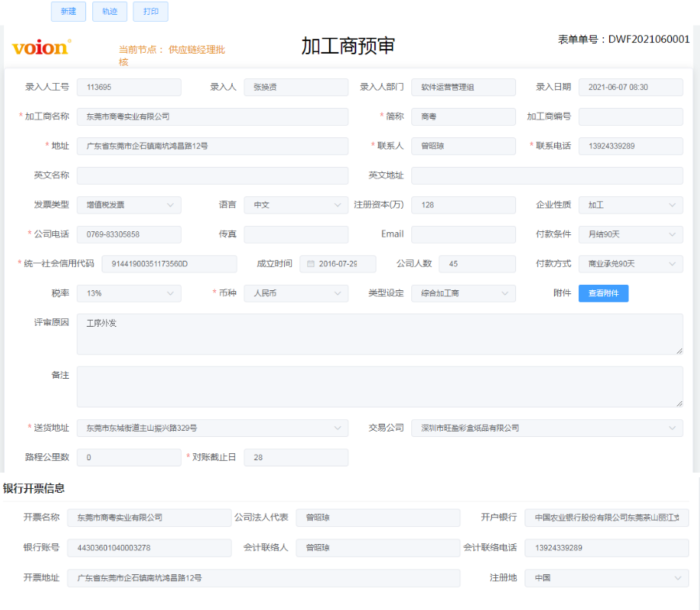View attachments with 查看附件 button
This screenshot has height=610, width=700.
(604, 293)
